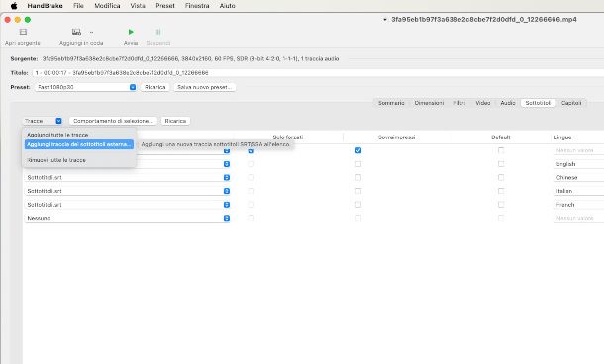This screenshot has width=604, height=364.
Task: Click the Italian language field
Action: tap(579, 191)
